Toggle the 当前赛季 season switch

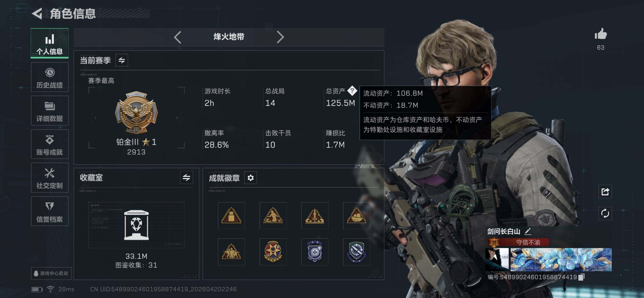(122, 60)
